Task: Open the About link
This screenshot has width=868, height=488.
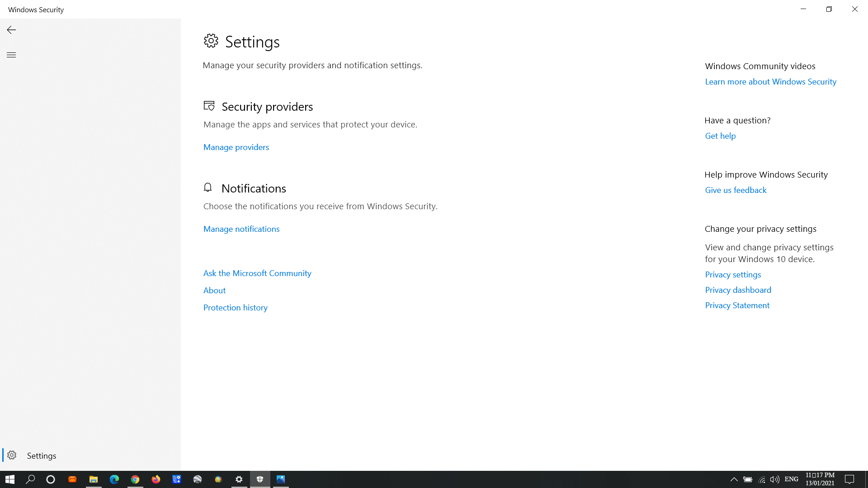Action: coord(214,291)
